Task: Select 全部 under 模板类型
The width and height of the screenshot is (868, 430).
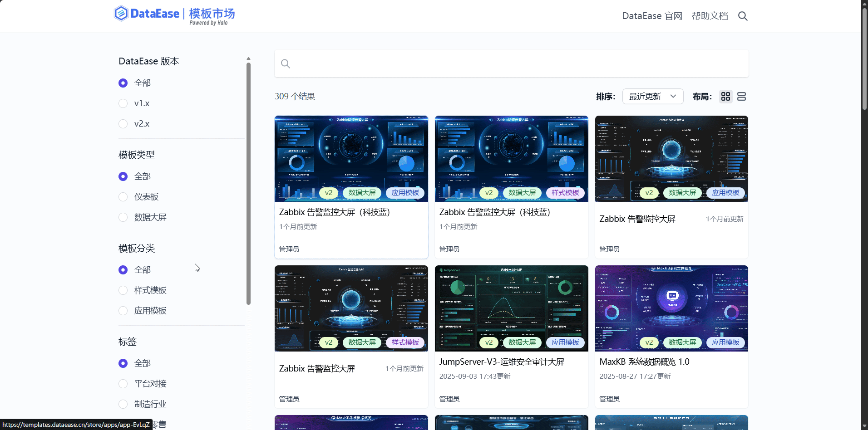Action: [123, 176]
